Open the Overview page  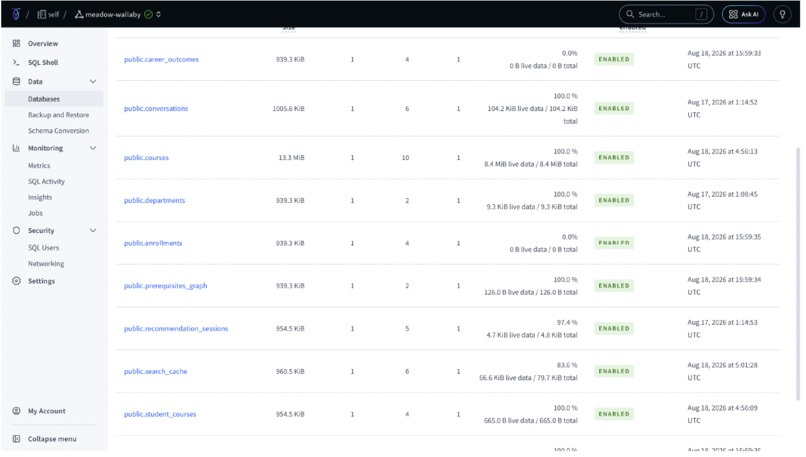(43, 44)
